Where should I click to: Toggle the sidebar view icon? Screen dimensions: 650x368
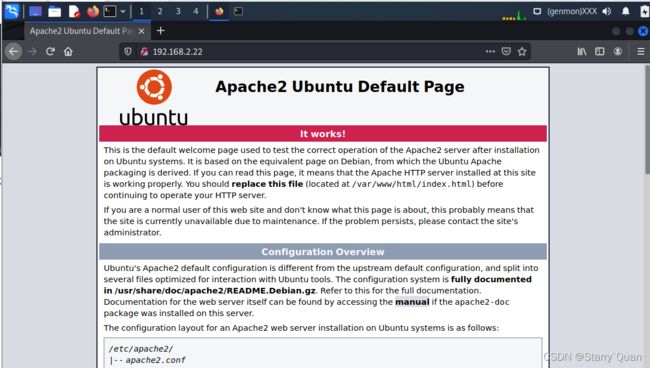coord(599,51)
